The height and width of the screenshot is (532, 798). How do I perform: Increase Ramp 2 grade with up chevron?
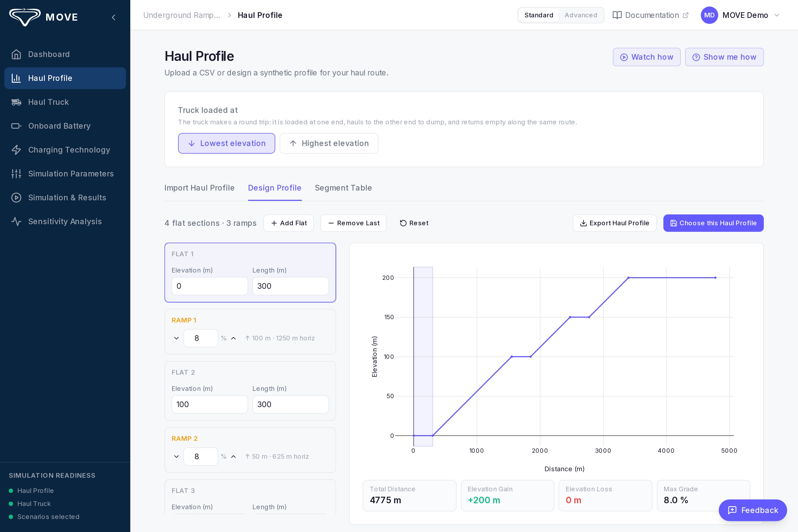(x=233, y=457)
